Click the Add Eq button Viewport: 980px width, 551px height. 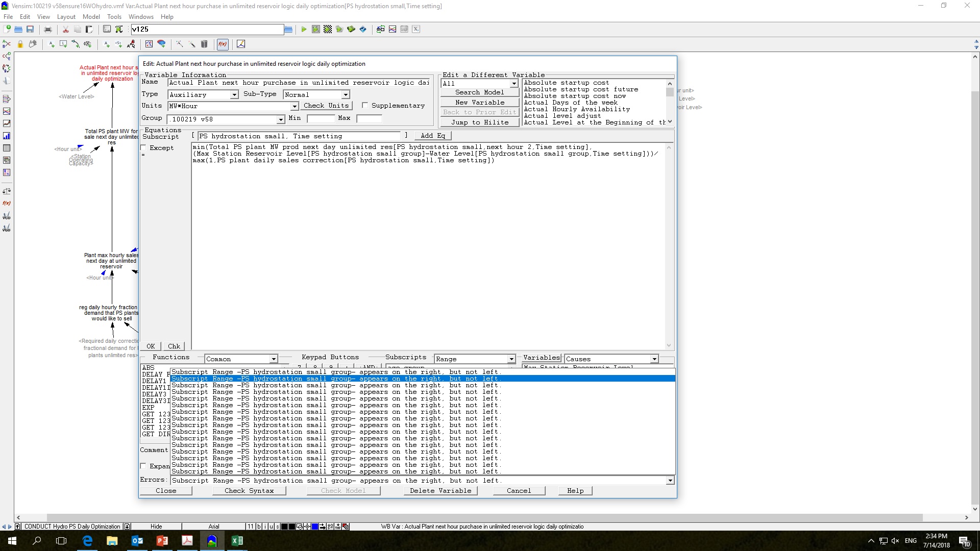point(433,136)
